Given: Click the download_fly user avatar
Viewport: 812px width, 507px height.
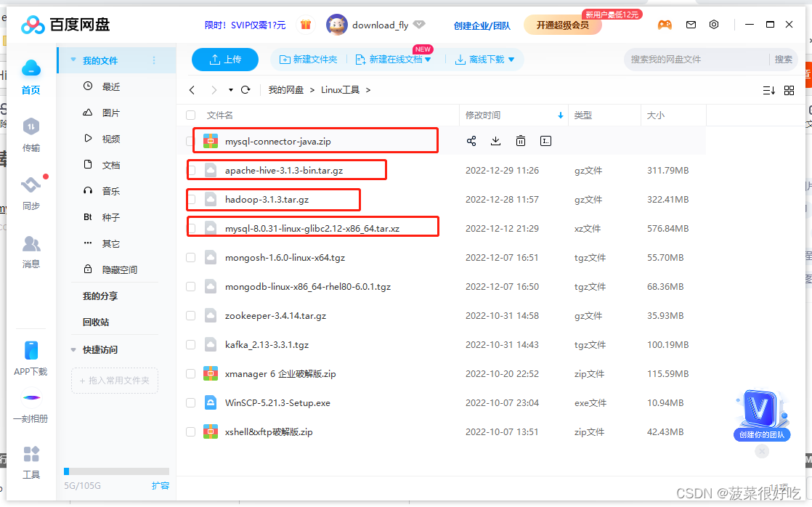Looking at the screenshot, I should [336, 25].
